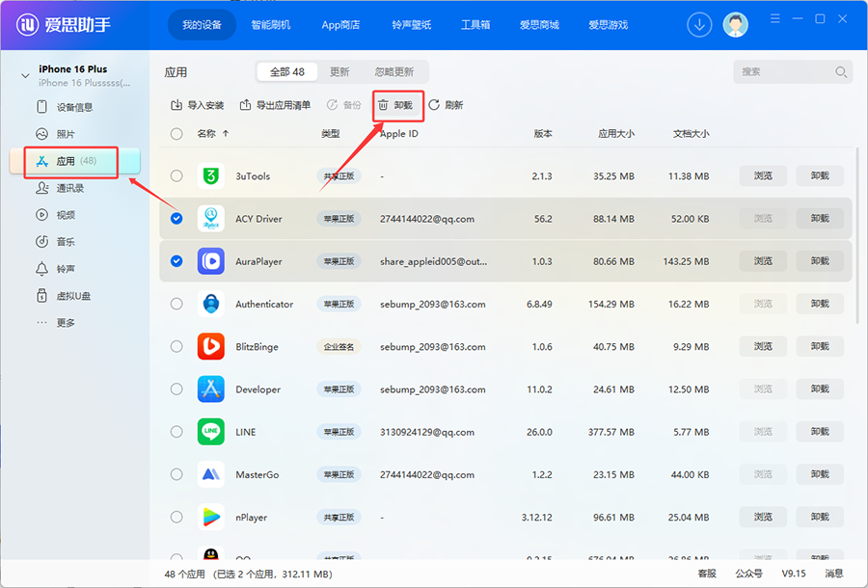868x588 pixels.
Task: Click the 爱思助手 logo
Action: click(63, 25)
